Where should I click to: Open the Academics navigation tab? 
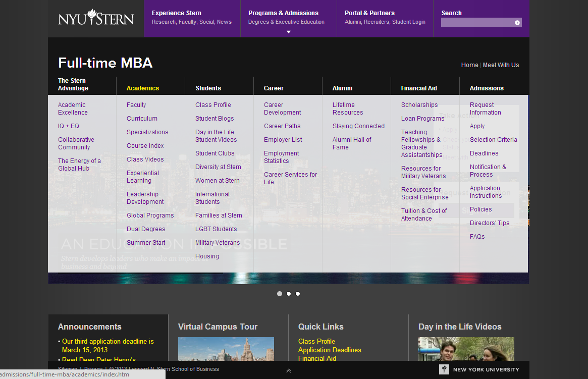[x=143, y=88]
